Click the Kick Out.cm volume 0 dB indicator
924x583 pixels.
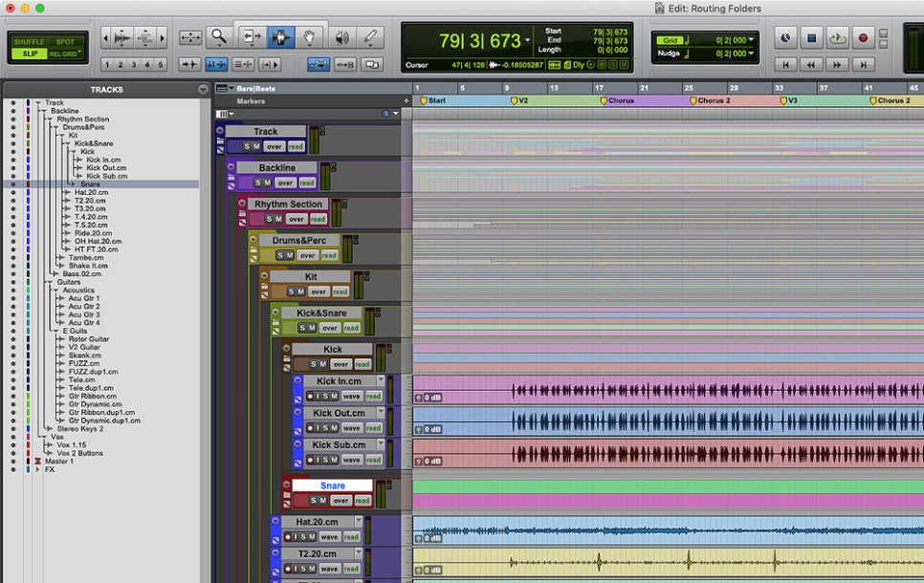point(428,429)
